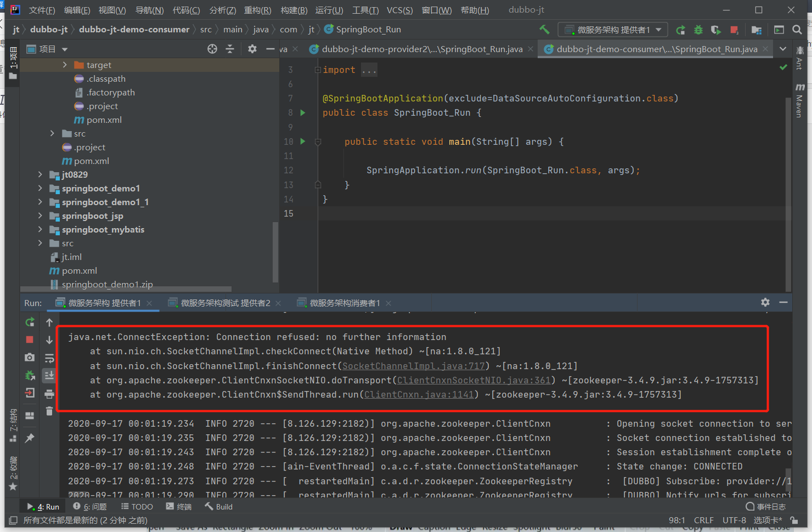Select the jt.iml file in the tree
The width and height of the screenshot is (812, 532).
pyautogui.click(x=71, y=257)
